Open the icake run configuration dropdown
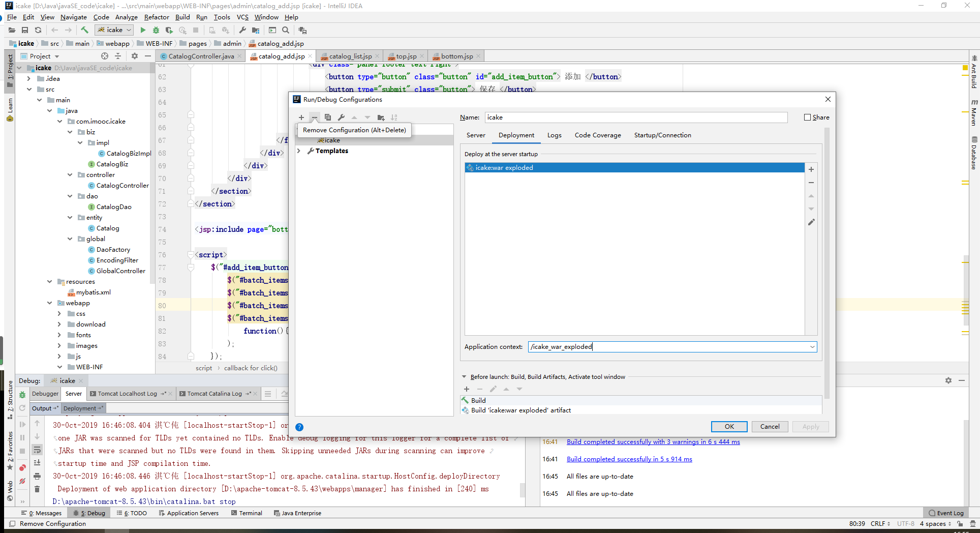980x533 pixels. (114, 30)
